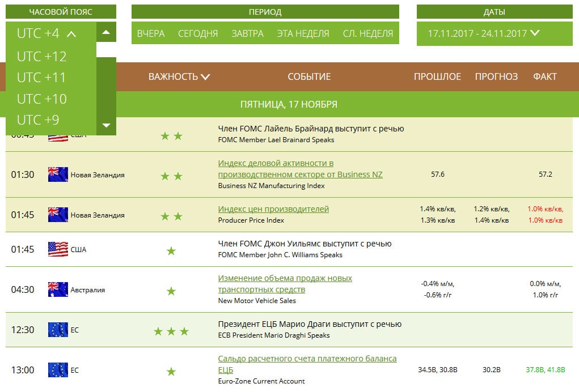
Task: Switch period to СЕГОДНЯ
Action: pyautogui.click(x=198, y=33)
